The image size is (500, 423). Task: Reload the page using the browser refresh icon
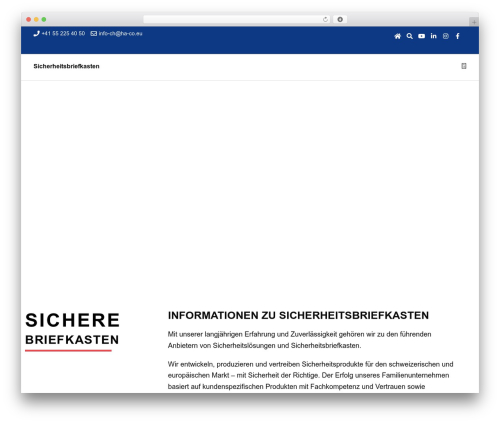(325, 19)
